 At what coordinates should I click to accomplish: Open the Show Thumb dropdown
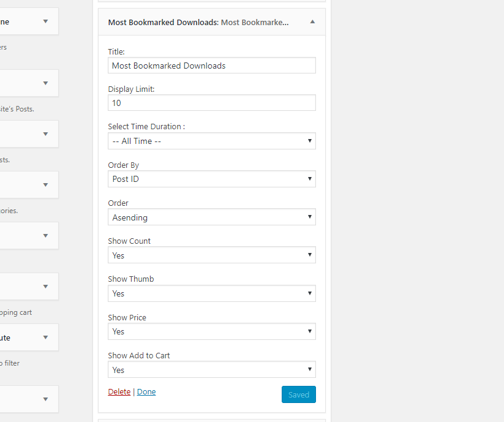coord(211,293)
